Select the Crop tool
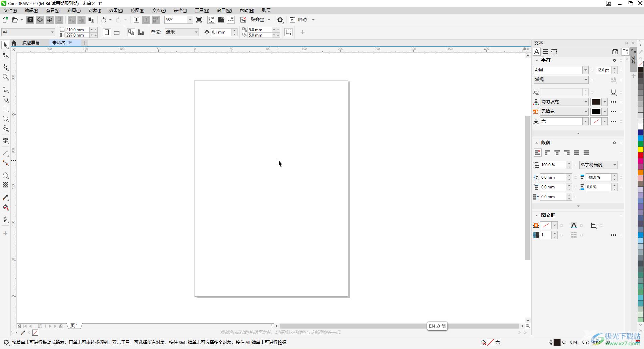644x349 pixels. tap(5, 67)
